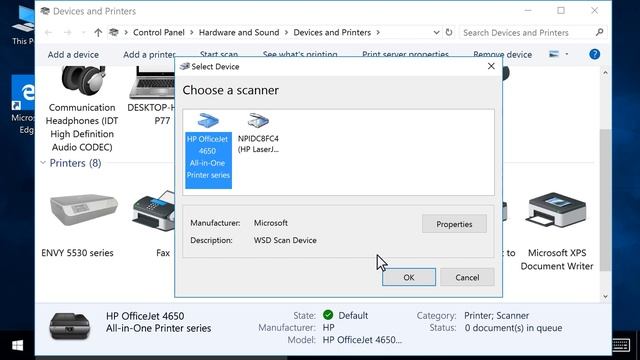The height and width of the screenshot is (360, 640).
Task: Refresh the Devices and Printers view
Action: point(449,33)
